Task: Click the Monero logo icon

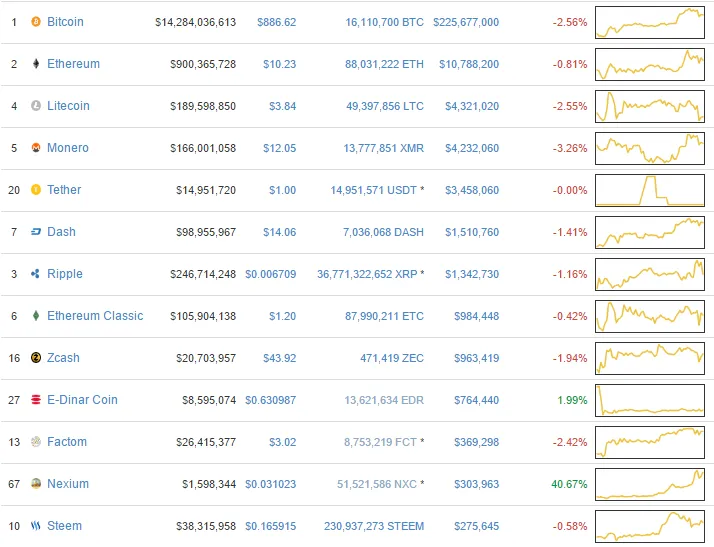Action: pyautogui.click(x=36, y=148)
